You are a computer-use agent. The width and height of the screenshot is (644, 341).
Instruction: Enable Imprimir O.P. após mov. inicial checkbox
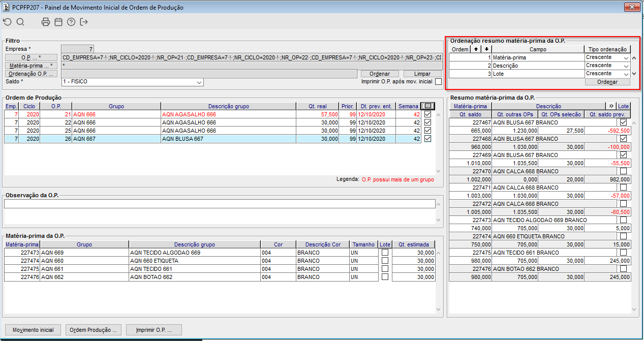click(x=438, y=81)
